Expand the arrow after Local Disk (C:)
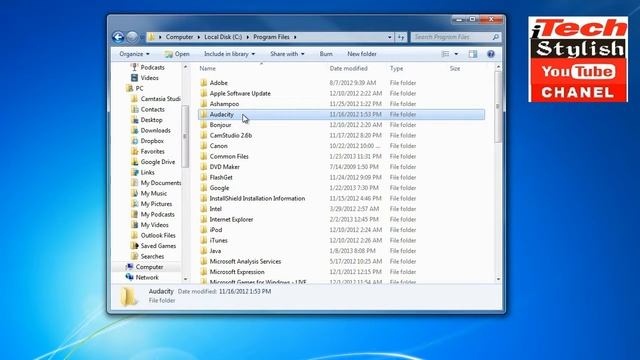 click(247, 37)
